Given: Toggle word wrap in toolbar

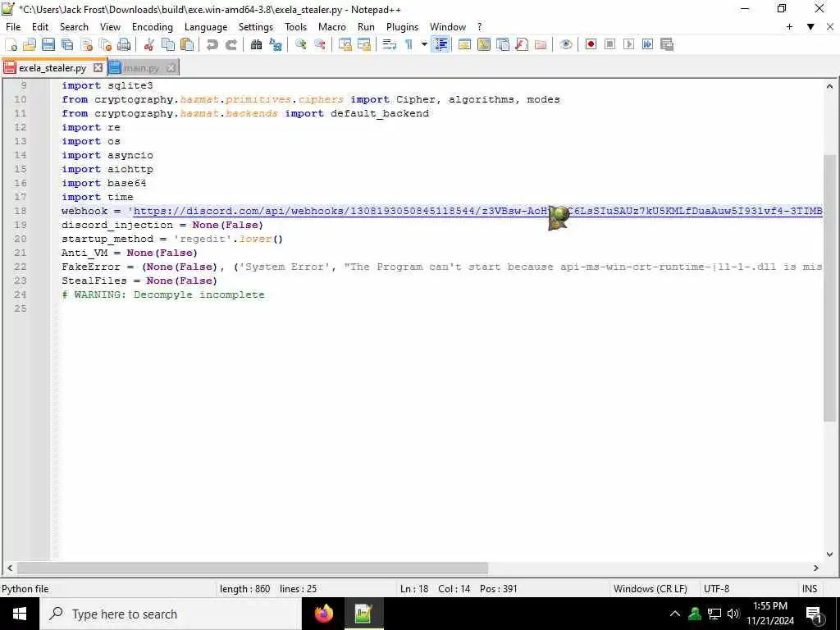Looking at the screenshot, I should tap(390, 44).
